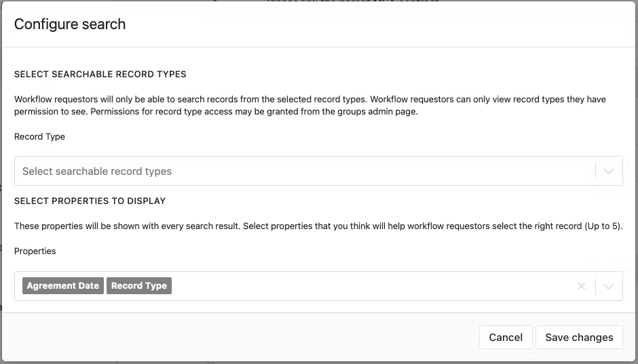638x364 pixels.
Task: Click the Record Type field label
Action: click(x=39, y=136)
